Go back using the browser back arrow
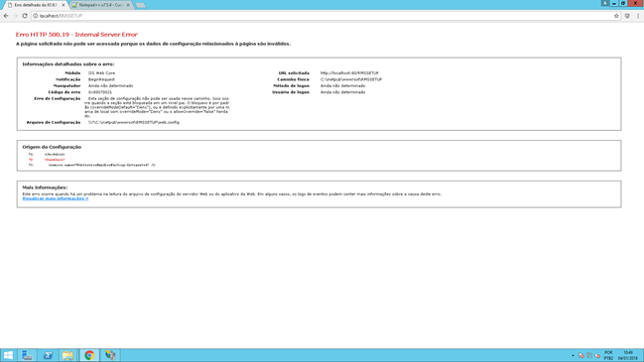Image resolution: width=644 pixels, height=362 pixels. [6, 16]
